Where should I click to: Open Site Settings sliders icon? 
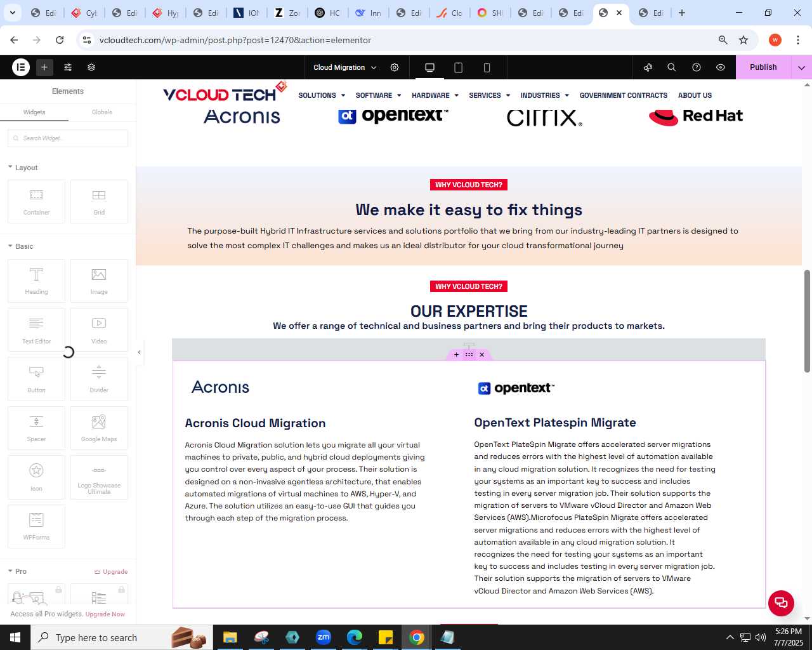tap(68, 67)
